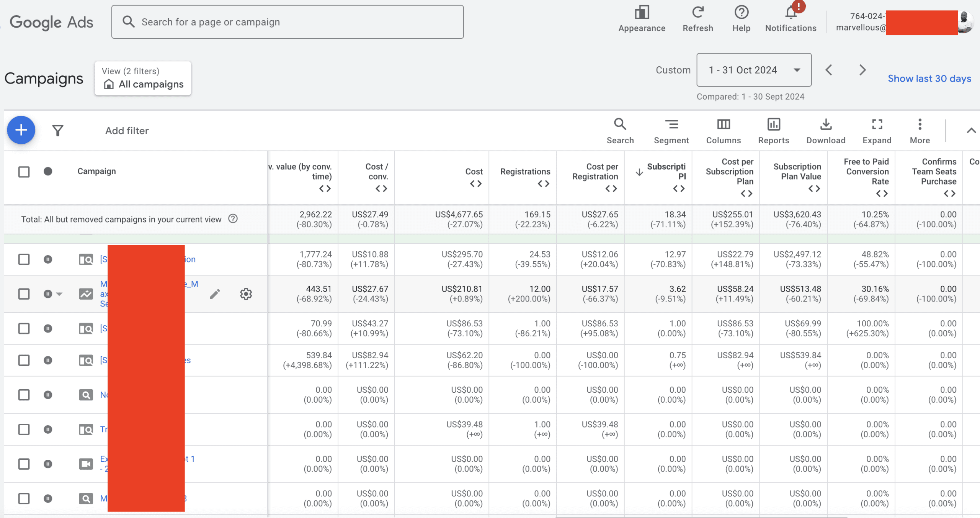
Task: Toggle the select-all campaigns checkbox
Action: (24, 172)
